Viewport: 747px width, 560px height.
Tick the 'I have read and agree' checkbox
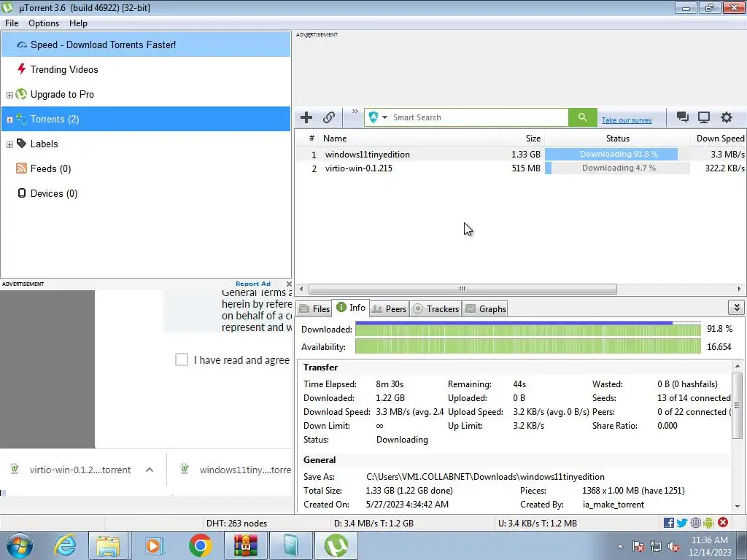coord(182,359)
